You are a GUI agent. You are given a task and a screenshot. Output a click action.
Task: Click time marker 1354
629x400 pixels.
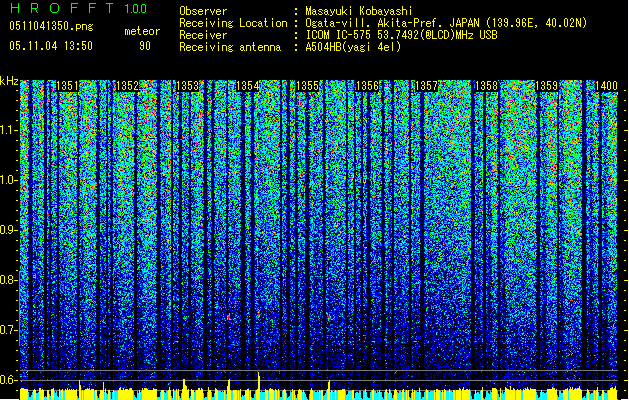[248, 86]
